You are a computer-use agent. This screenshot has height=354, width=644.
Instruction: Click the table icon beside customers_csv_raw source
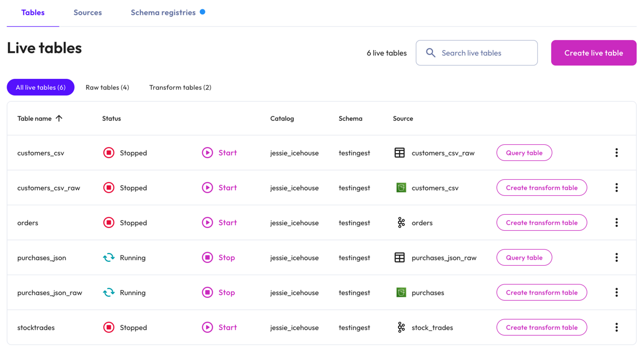pos(399,153)
